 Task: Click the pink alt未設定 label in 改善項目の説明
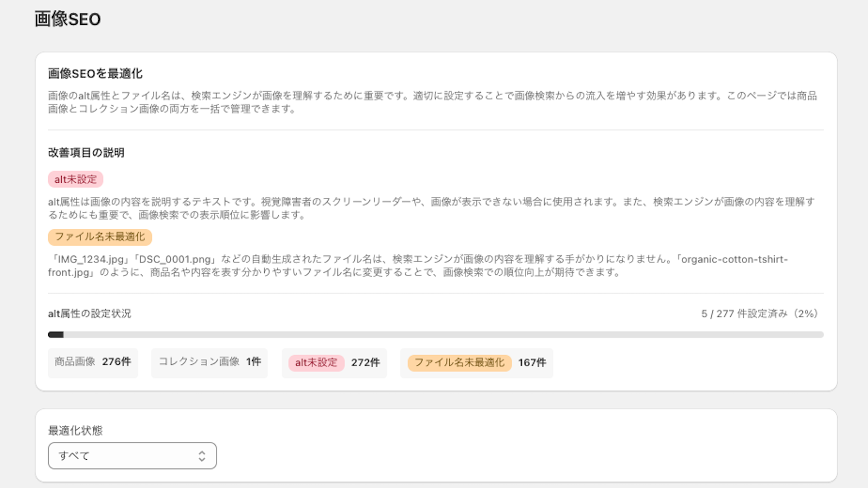point(76,179)
